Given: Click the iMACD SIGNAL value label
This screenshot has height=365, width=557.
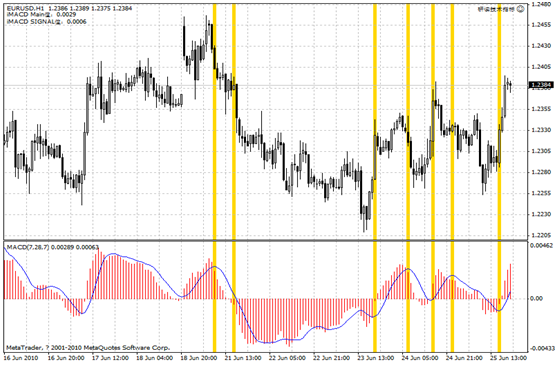Looking at the screenshot, I should tap(46, 22).
